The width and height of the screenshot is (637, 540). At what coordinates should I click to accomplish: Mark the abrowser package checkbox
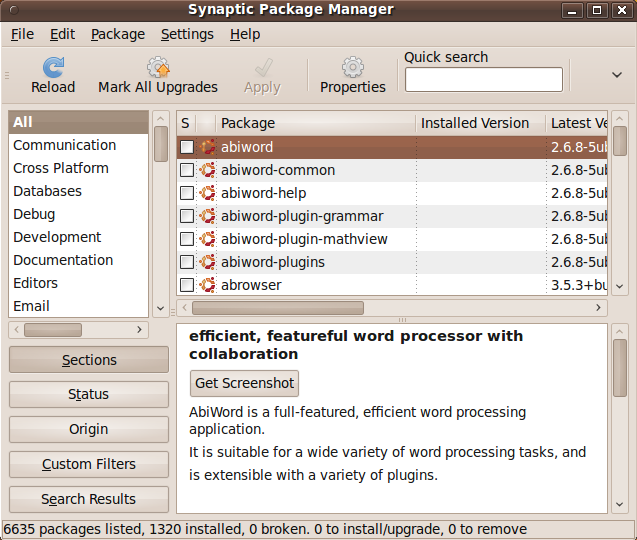tap(187, 285)
